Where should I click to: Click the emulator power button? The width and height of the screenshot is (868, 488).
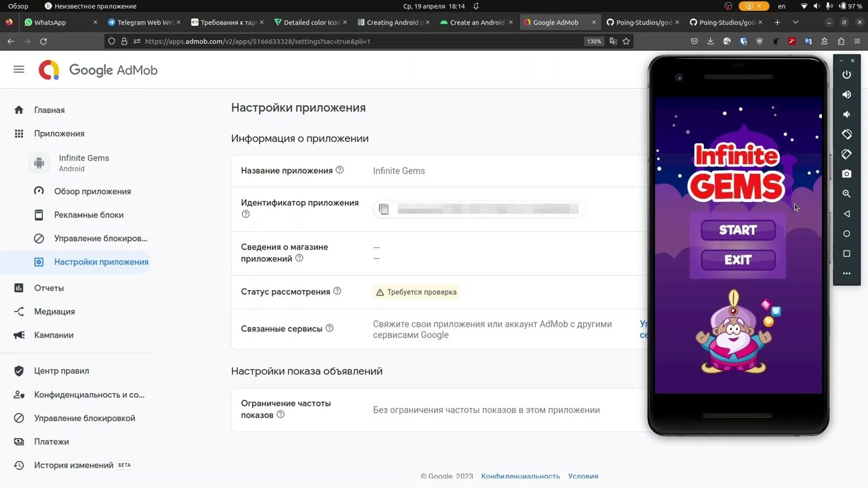point(846,75)
